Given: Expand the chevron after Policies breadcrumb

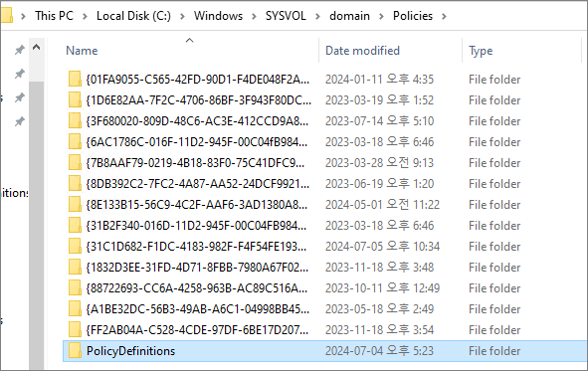Looking at the screenshot, I should coord(444,16).
